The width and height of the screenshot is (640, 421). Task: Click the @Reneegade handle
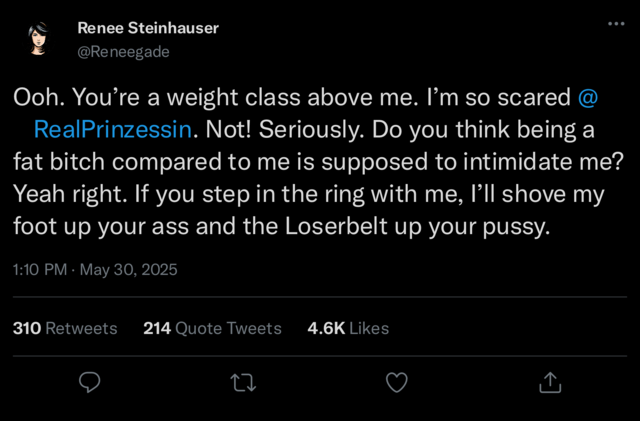(123, 51)
